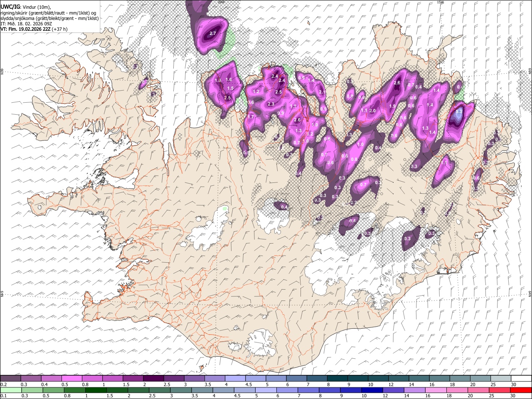Screen dimensions: 532x399
Task: Select the light pink 16–18 rain swatch
Action: (436, 390)
